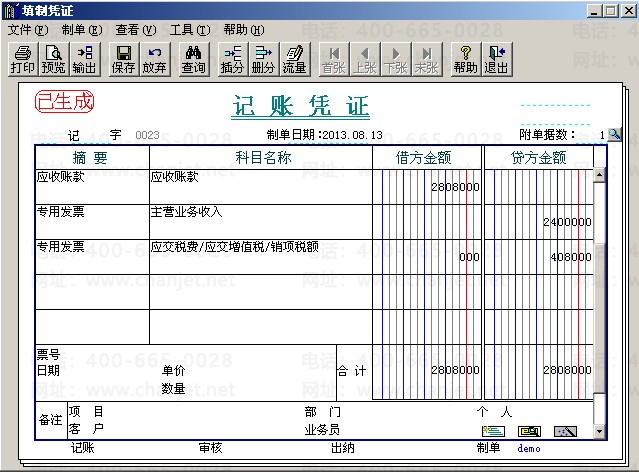Open 预览 (Preview) from the toolbar
Screen dimensions: 639x472
click(x=53, y=59)
